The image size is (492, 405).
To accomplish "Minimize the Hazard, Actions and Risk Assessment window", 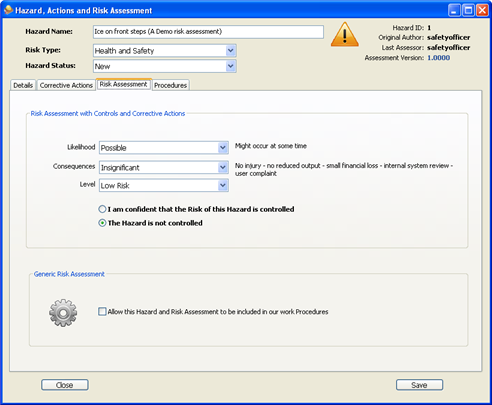I will [454, 10].
